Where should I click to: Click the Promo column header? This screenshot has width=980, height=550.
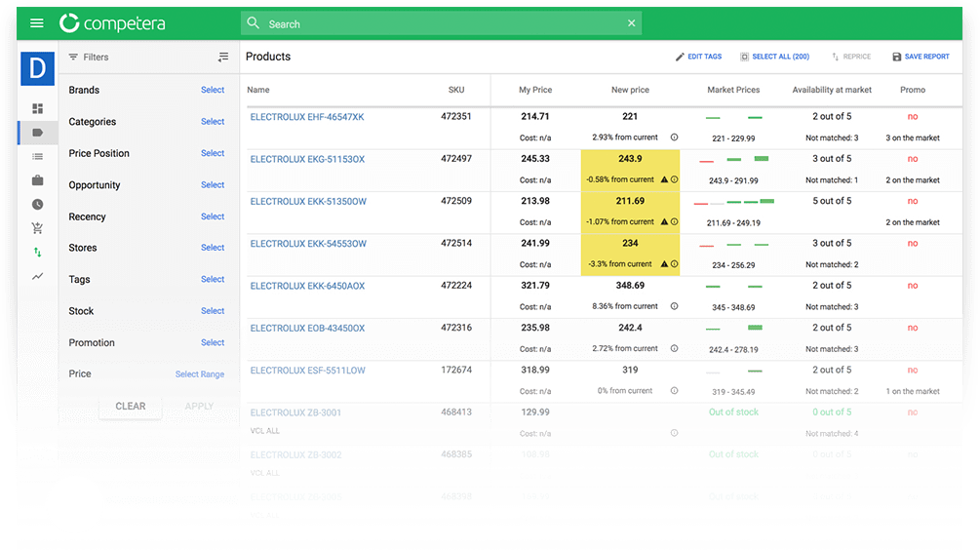(x=913, y=90)
